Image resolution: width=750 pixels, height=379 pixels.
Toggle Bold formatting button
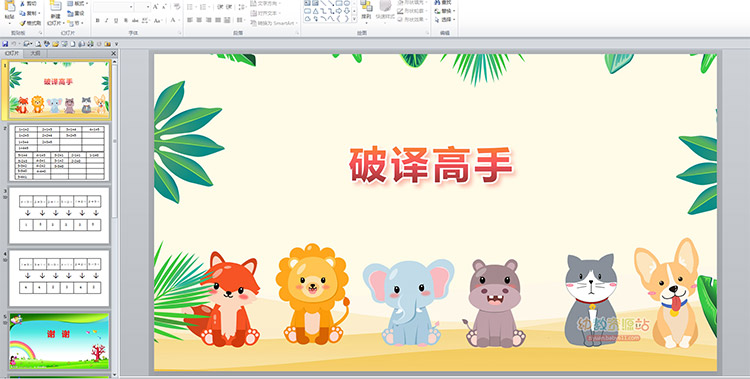[98, 21]
